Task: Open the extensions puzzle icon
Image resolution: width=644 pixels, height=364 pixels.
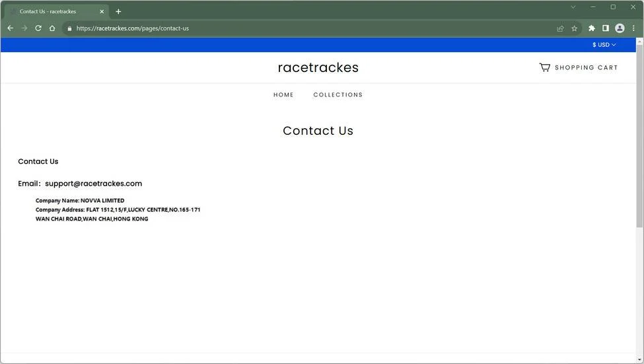Action: tap(591, 28)
